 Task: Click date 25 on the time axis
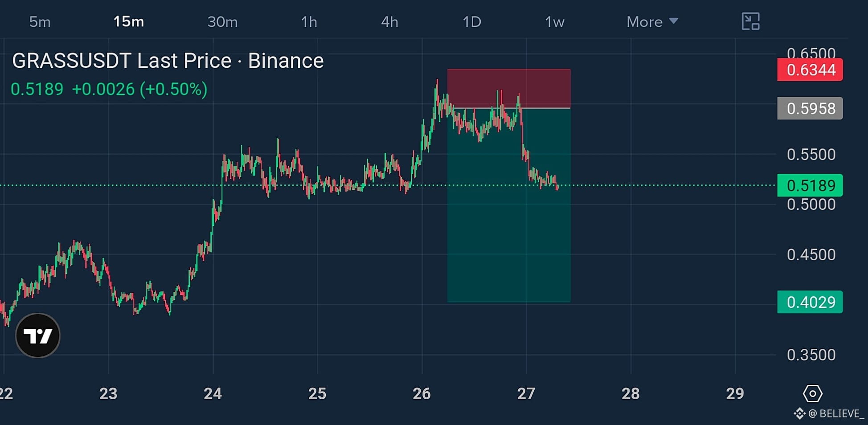point(317,394)
